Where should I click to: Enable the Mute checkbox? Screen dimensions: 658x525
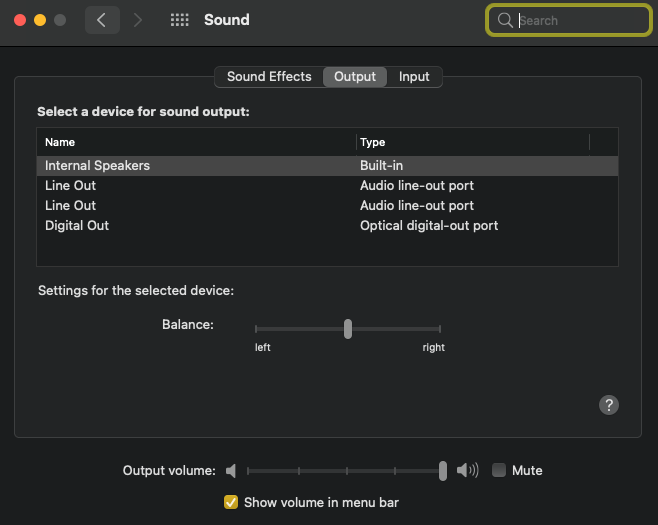(x=499, y=470)
